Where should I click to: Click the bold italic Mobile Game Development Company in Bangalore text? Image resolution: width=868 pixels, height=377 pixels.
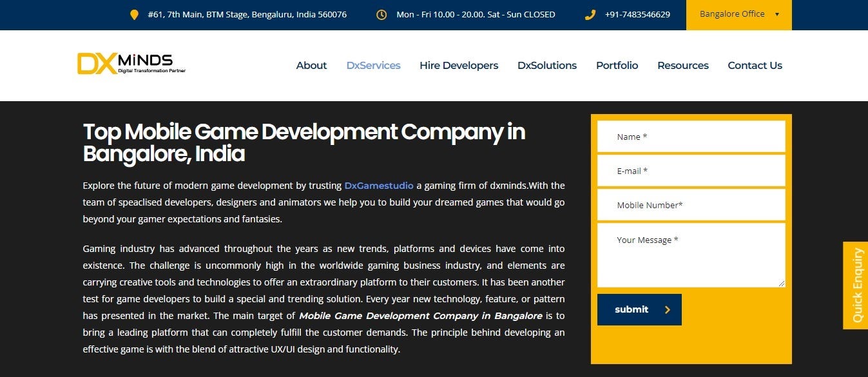click(x=421, y=316)
